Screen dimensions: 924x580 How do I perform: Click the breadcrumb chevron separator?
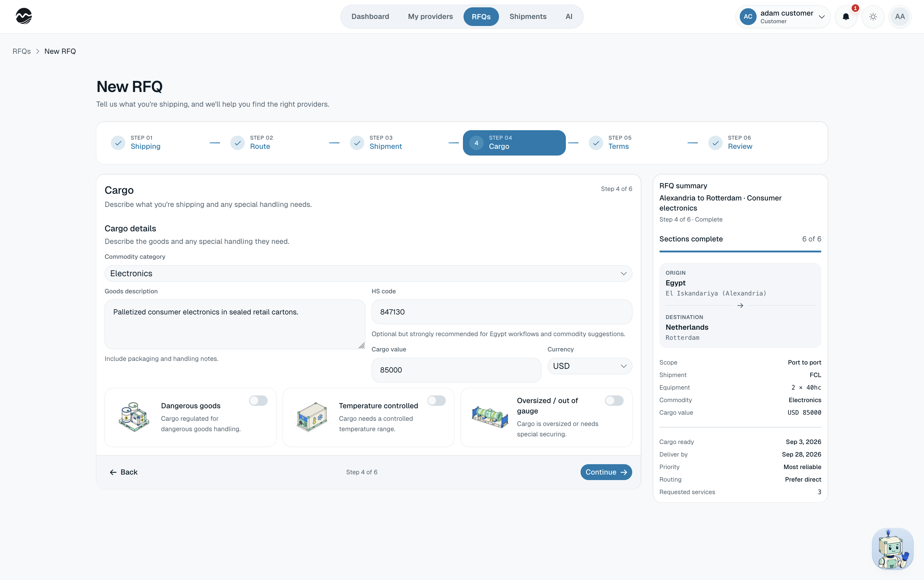coord(38,51)
